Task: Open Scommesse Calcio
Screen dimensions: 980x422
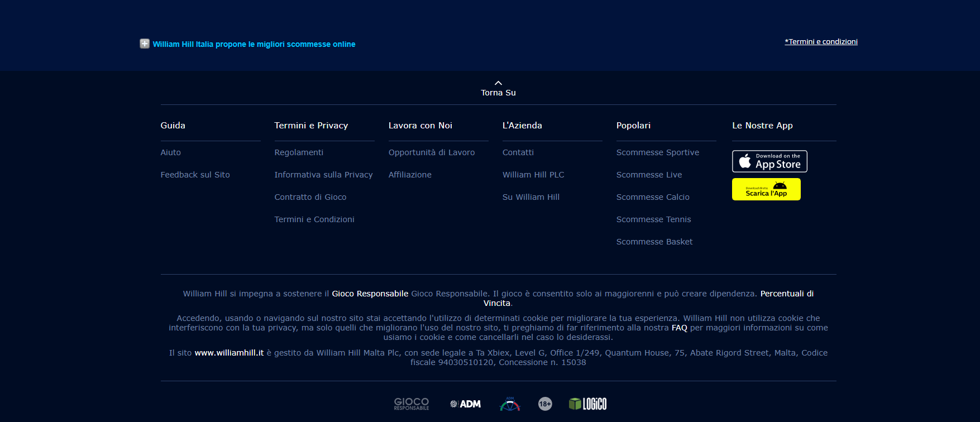Action: (653, 197)
